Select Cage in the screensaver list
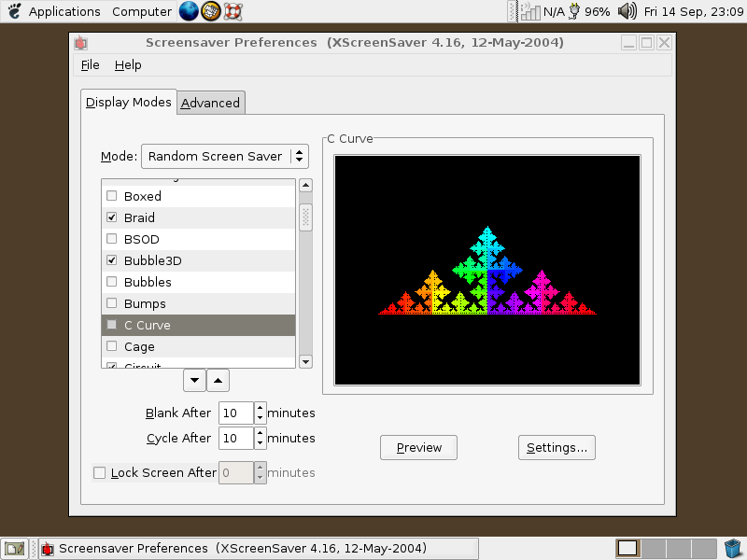This screenshot has height=560, width=747. click(199, 346)
